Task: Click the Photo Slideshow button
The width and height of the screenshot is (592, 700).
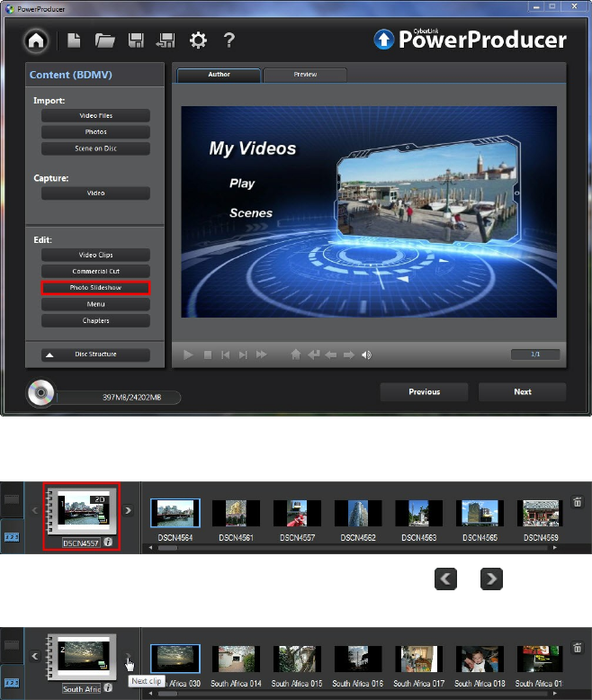Action: click(94, 288)
